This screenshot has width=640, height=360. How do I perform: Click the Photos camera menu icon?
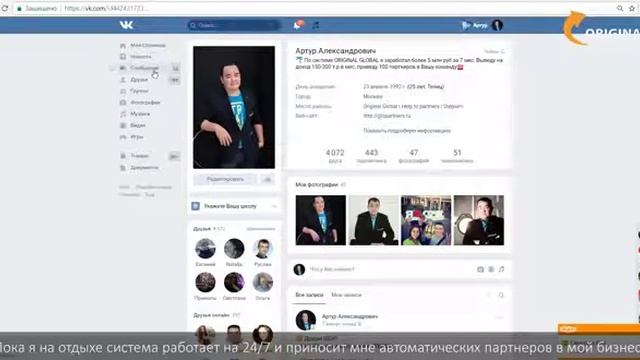tap(123, 102)
